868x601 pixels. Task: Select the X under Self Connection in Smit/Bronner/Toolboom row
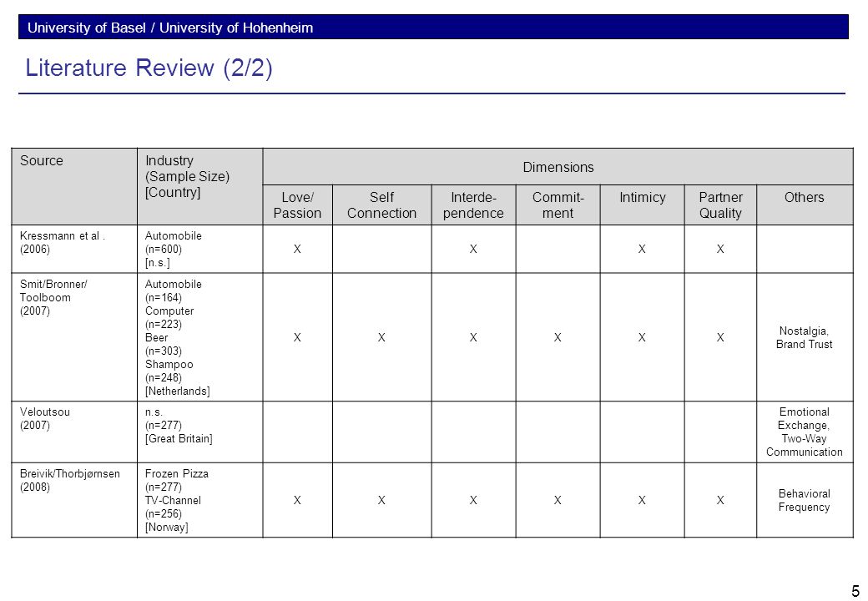(x=381, y=337)
